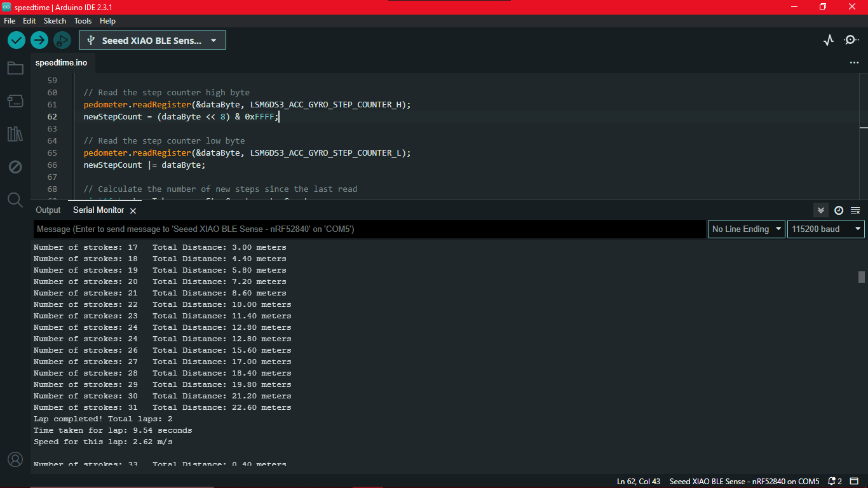Start debugging with the debug play icon

62,40
